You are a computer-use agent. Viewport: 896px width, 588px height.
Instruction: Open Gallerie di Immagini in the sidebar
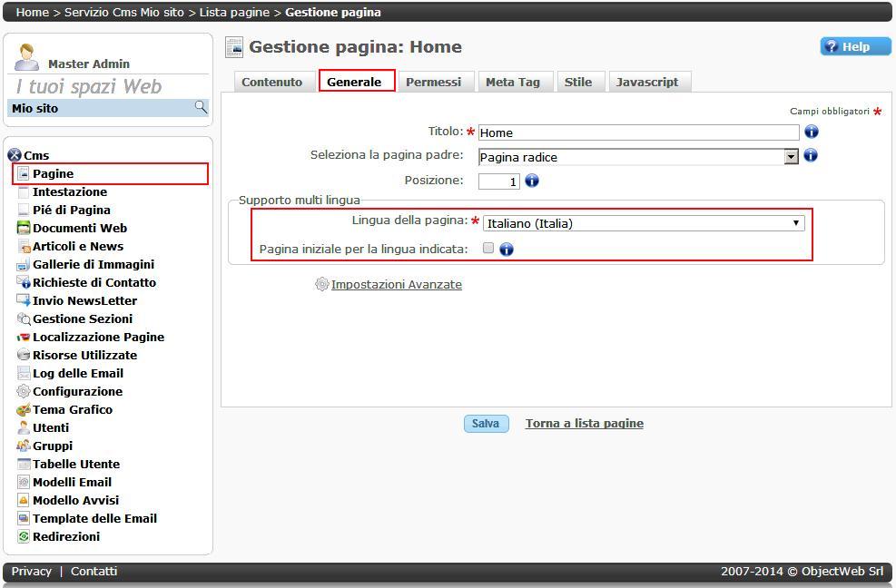pos(93,264)
